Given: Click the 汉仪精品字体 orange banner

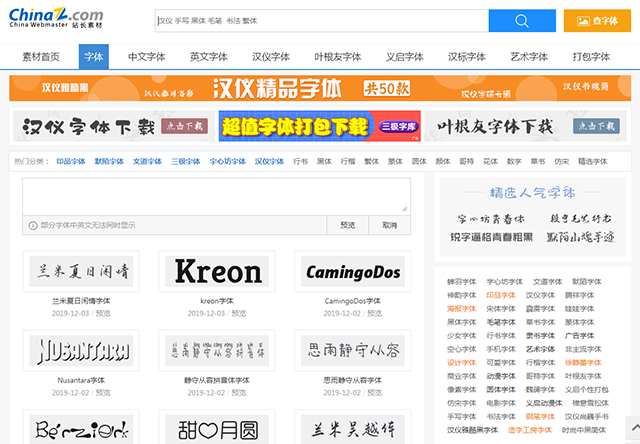Looking at the screenshot, I should pyautogui.click(x=319, y=88).
